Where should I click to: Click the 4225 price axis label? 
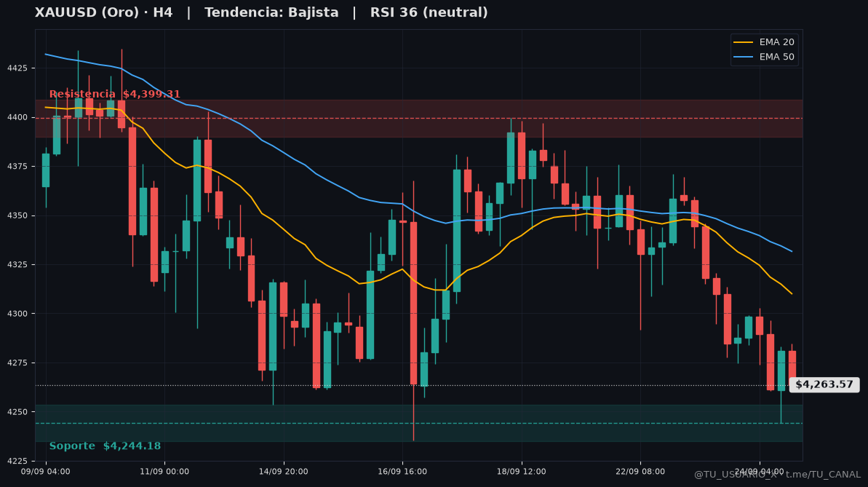(17, 461)
